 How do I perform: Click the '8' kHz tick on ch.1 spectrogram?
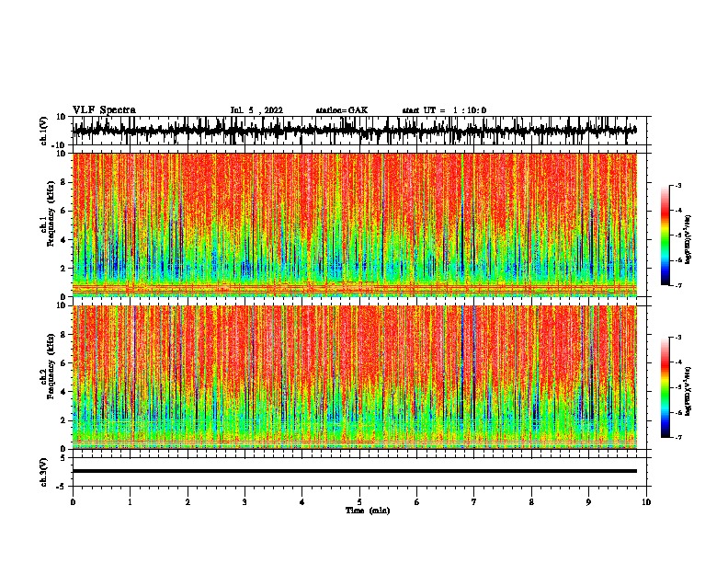coord(63,182)
